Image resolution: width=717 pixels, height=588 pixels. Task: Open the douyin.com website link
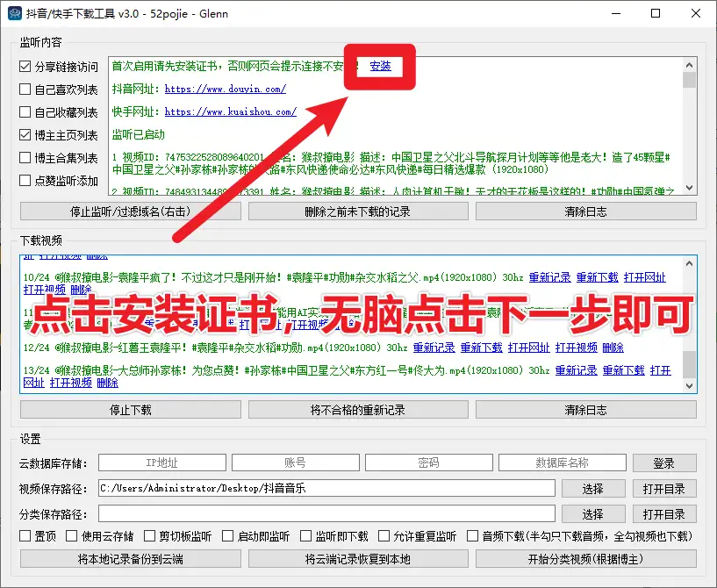pos(225,90)
